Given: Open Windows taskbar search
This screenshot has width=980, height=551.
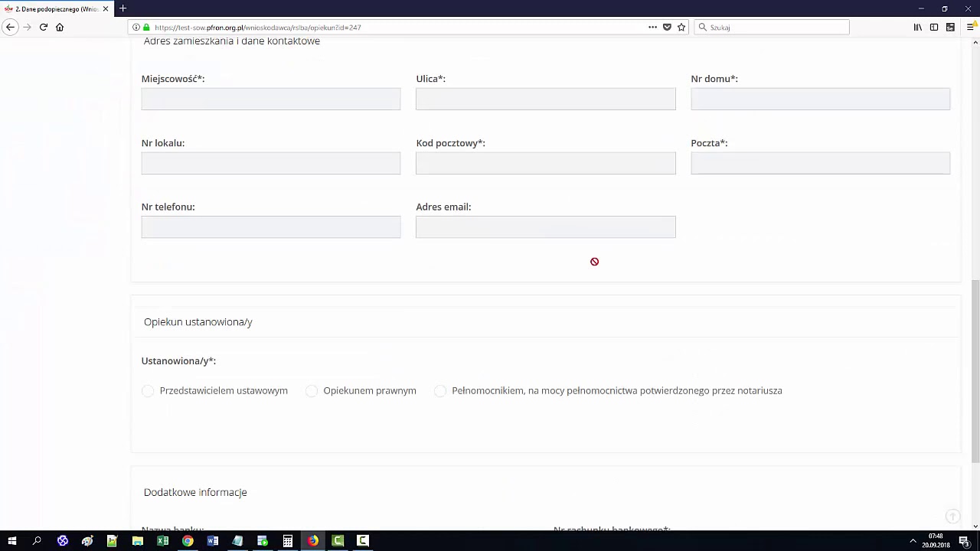Looking at the screenshot, I should (37, 541).
